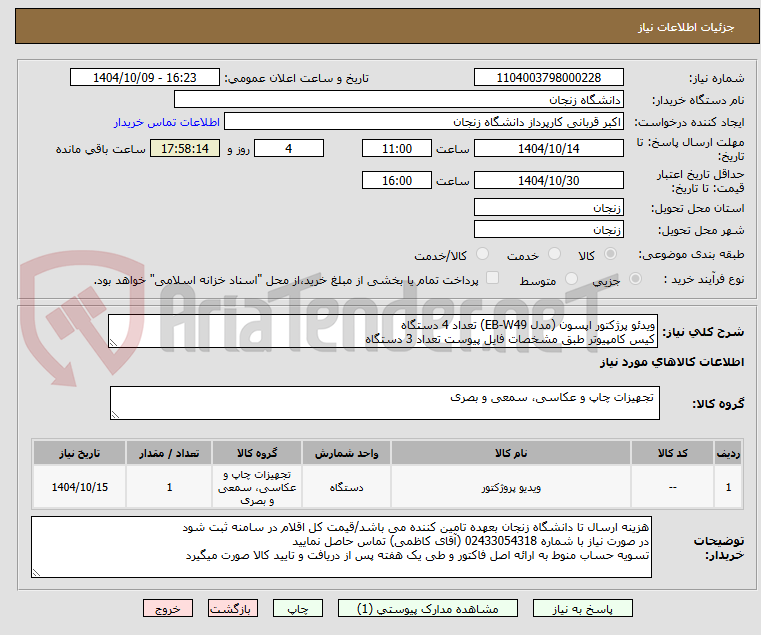
Task: Click the days remaining field showing 4
Action: (x=289, y=149)
